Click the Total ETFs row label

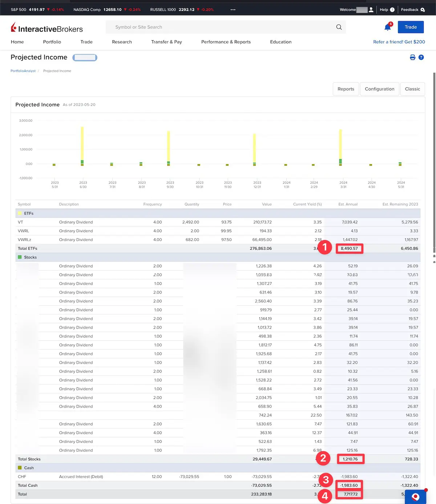[28, 248]
